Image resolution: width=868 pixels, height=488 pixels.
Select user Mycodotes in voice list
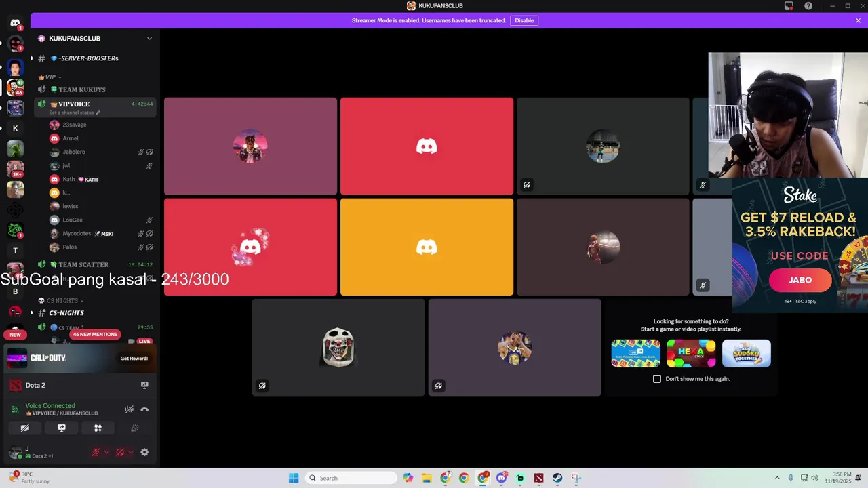pos(102,233)
